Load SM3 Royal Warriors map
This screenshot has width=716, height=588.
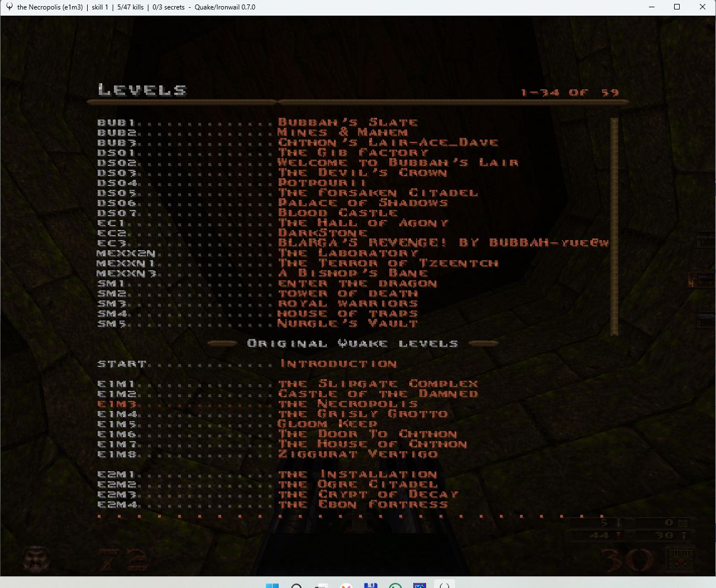click(x=257, y=303)
